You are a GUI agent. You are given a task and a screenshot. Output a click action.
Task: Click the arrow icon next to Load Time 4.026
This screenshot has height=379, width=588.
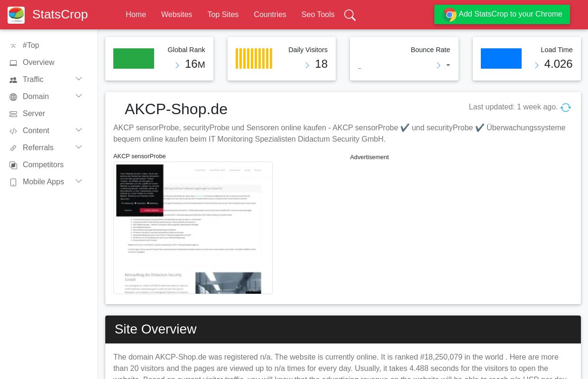pyautogui.click(x=537, y=65)
